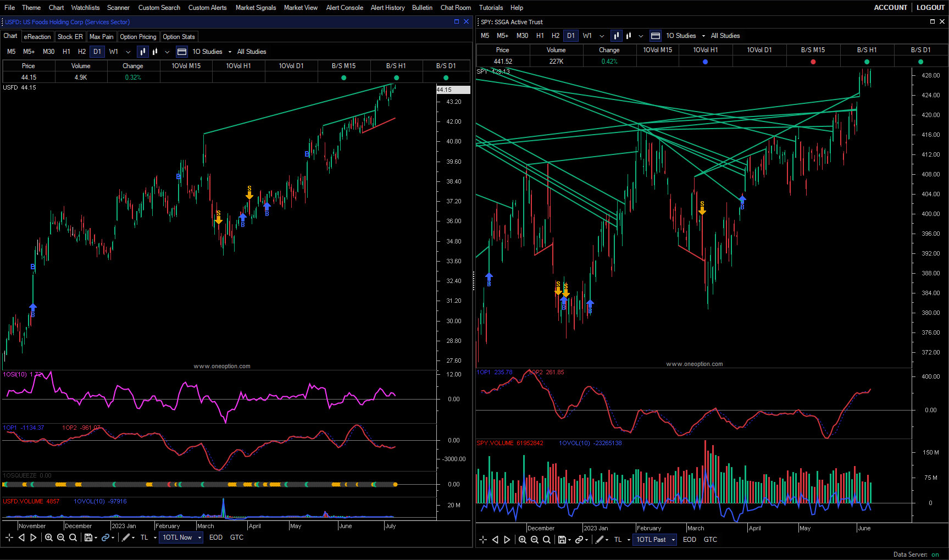Select the H2 timeframe on the SPY chart
This screenshot has height=560, width=949.
coord(556,35)
